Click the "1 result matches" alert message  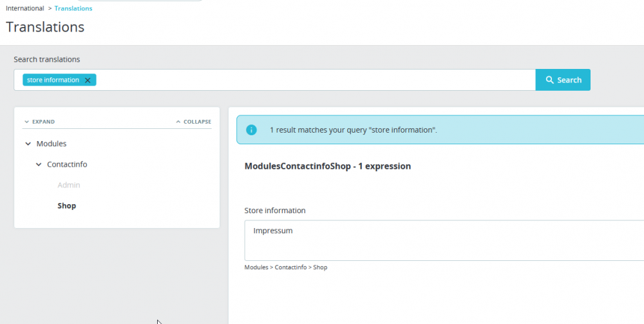tap(354, 130)
